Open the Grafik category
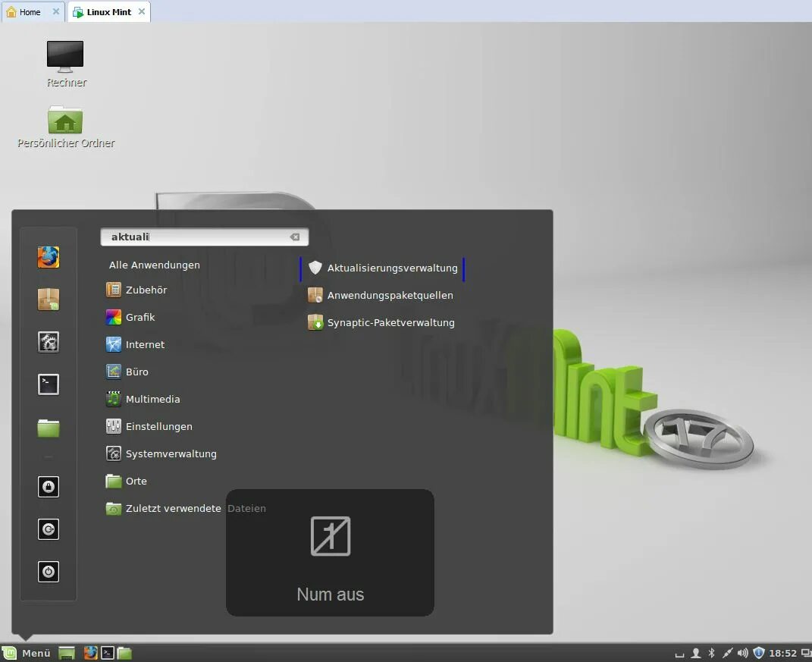812x662 pixels. (130, 317)
